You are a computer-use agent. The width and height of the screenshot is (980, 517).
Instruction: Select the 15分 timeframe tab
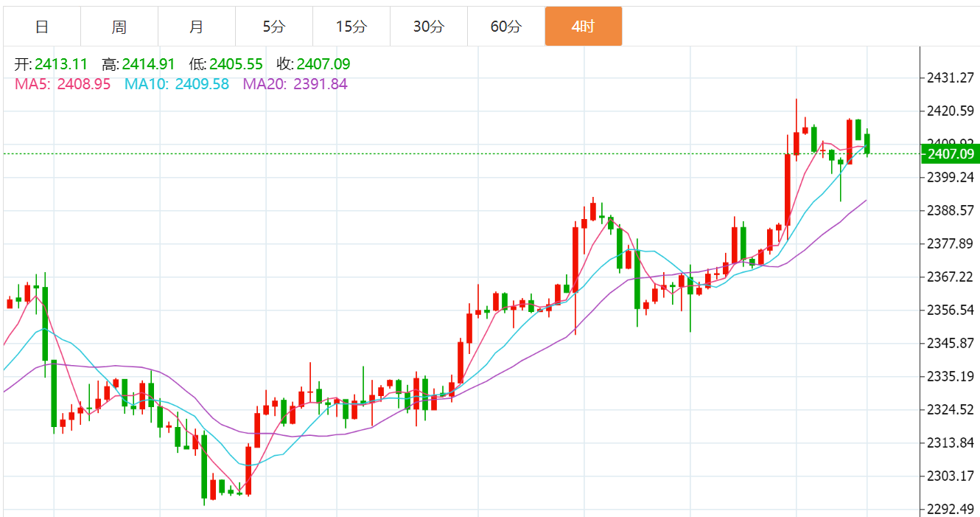351,27
